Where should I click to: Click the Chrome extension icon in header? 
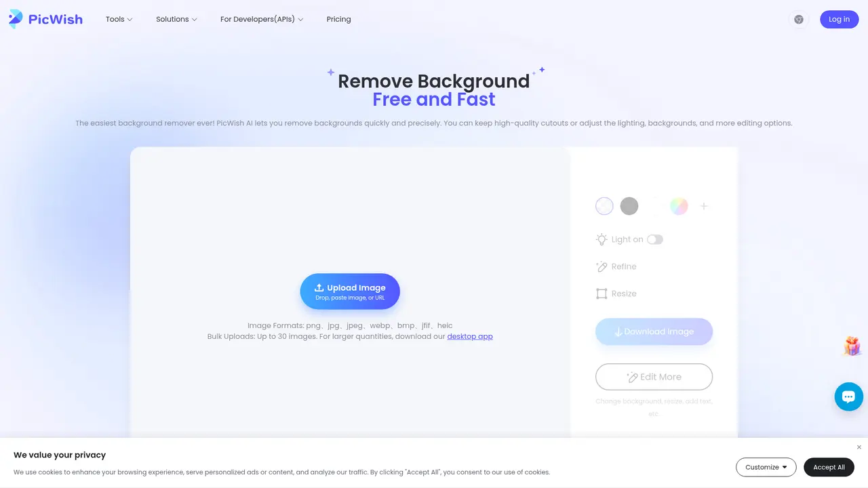tap(799, 20)
